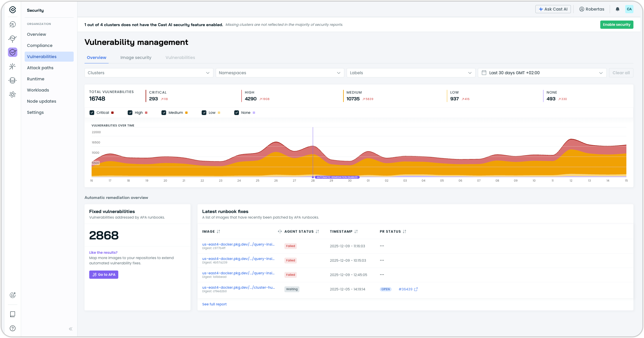Open external link icon beside PR #36439
Screen dimensions: 644x338
coord(416,289)
